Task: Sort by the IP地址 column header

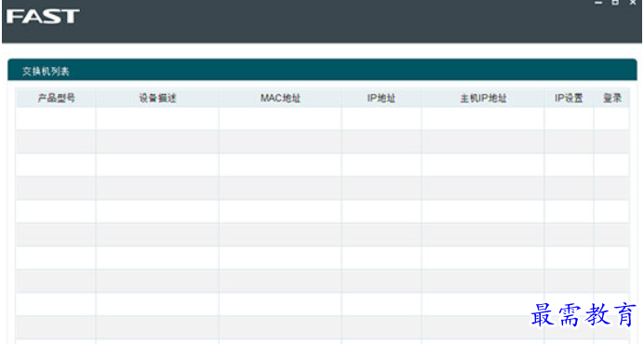Action: (x=382, y=99)
